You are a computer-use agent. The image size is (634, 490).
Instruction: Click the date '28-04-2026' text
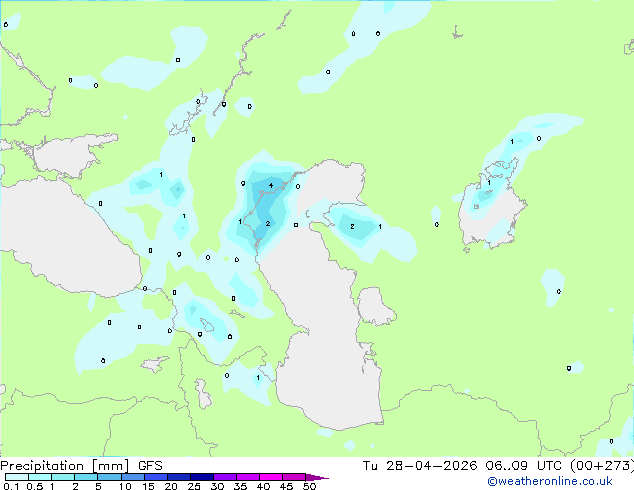431,466
